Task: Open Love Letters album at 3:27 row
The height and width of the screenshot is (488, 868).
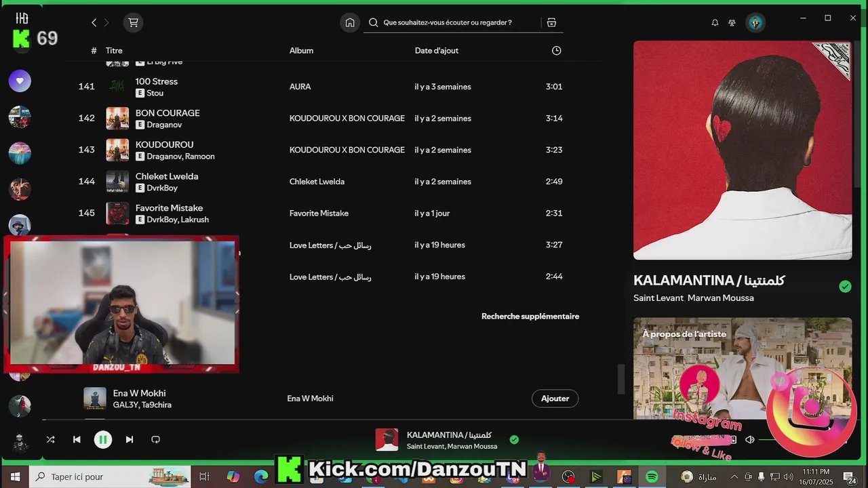Action: pyautogui.click(x=330, y=245)
